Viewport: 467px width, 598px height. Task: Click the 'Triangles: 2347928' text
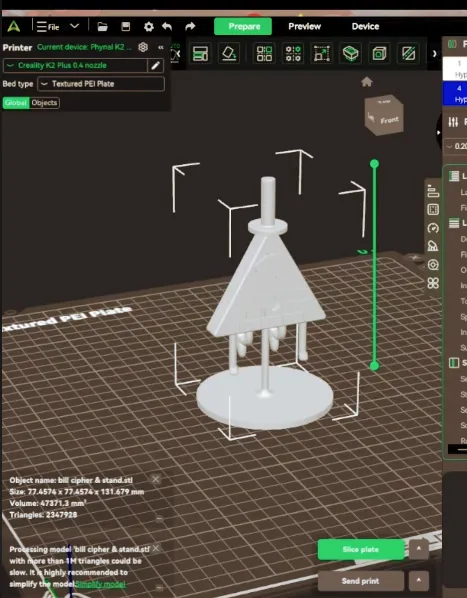43,514
